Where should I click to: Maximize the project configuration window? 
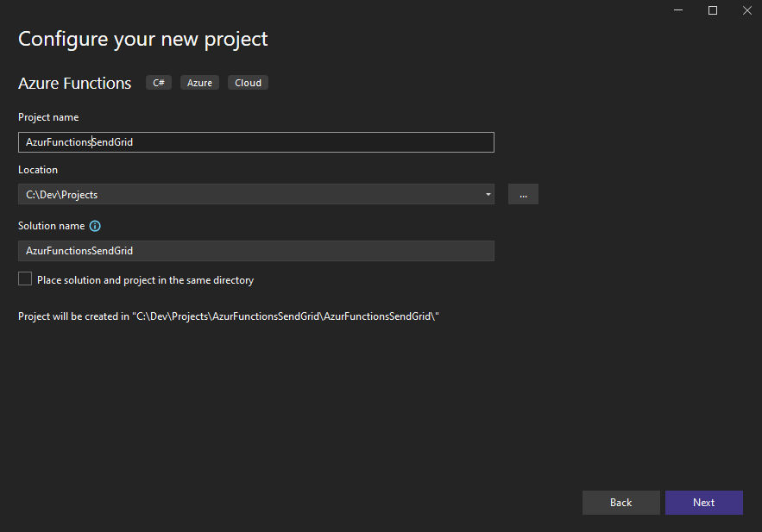coord(712,10)
